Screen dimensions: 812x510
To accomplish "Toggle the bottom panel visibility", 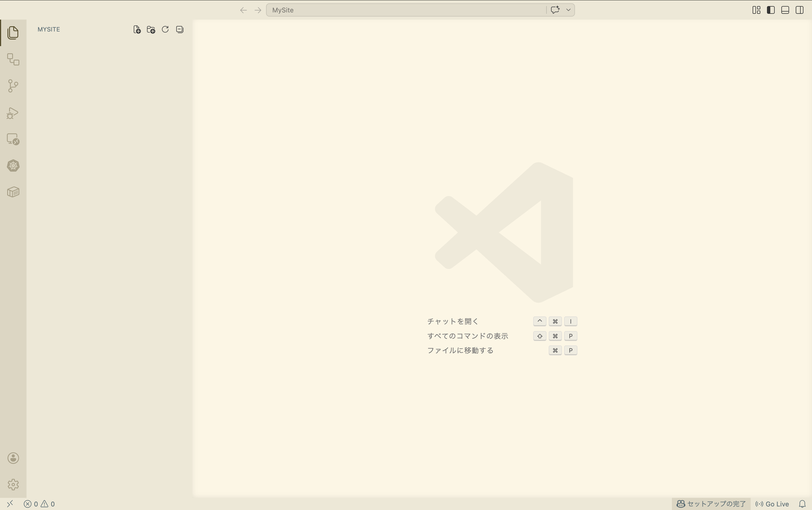I will tap(785, 10).
